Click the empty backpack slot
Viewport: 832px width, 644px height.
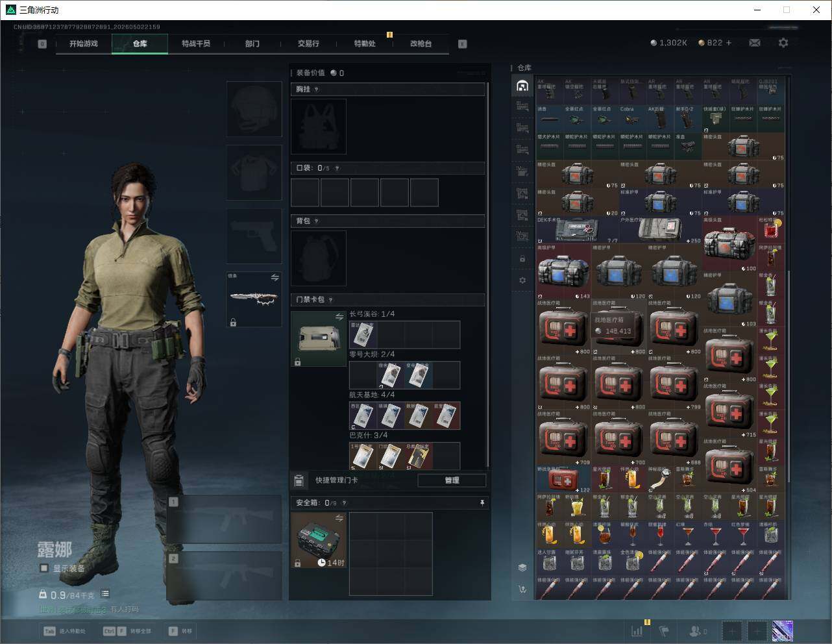[319, 258]
